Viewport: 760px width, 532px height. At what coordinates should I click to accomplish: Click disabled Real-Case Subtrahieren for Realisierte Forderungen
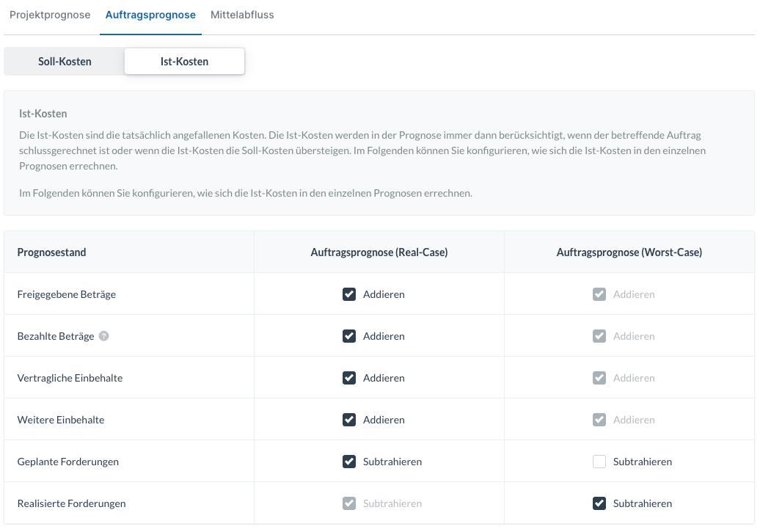[x=349, y=503]
